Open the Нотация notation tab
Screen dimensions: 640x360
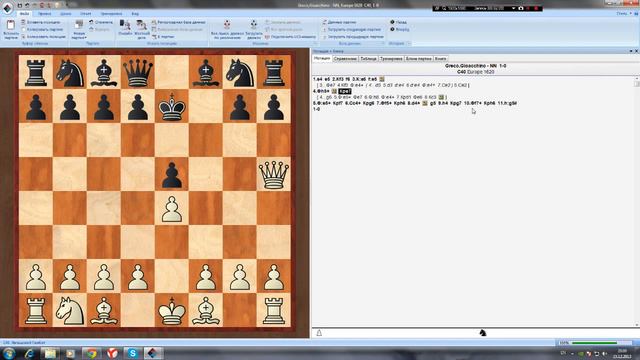click(x=322, y=59)
